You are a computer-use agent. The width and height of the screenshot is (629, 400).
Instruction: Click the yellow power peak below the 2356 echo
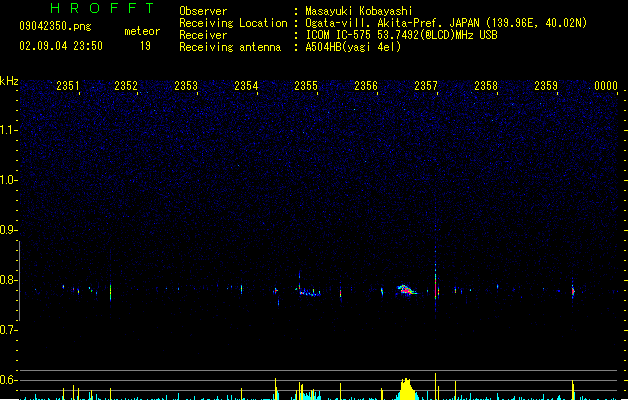406,388
